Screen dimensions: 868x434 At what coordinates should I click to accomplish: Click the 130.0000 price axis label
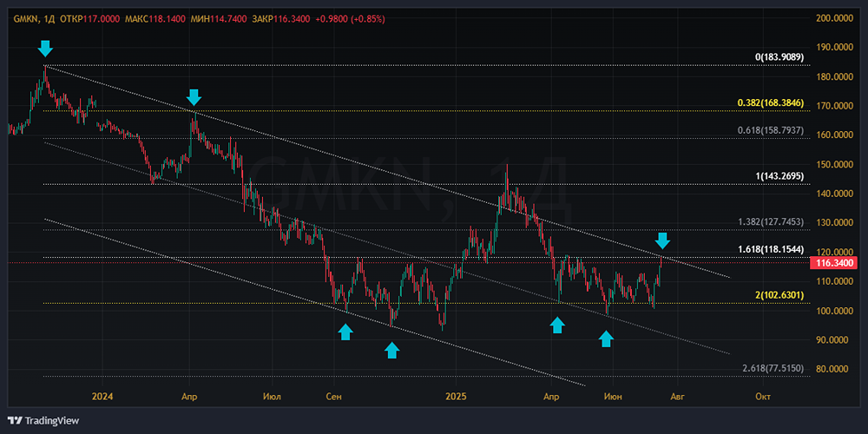(x=833, y=222)
